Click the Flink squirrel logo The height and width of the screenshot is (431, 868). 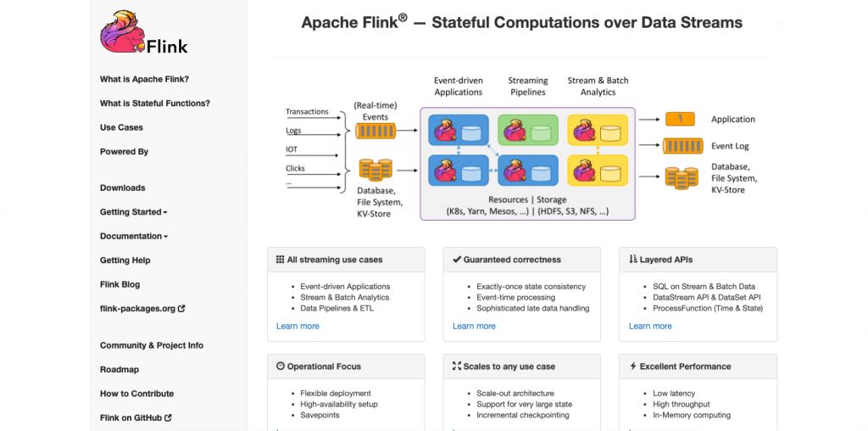tap(144, 32)
